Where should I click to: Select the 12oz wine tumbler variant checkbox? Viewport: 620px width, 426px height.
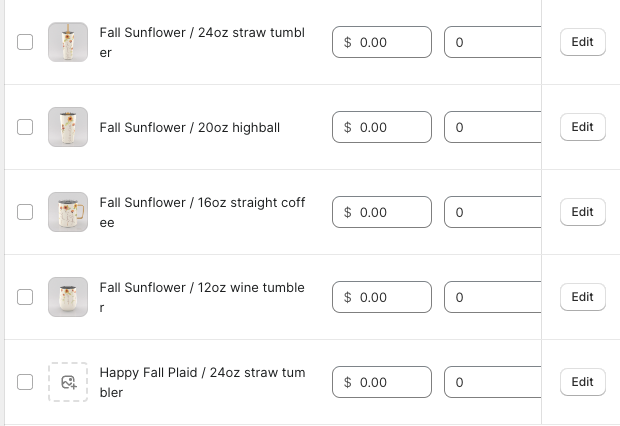(x=25, y=297)
